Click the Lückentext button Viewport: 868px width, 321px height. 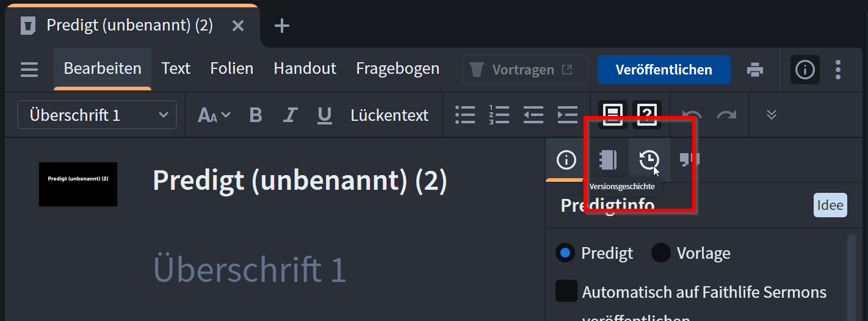[389, 115]
